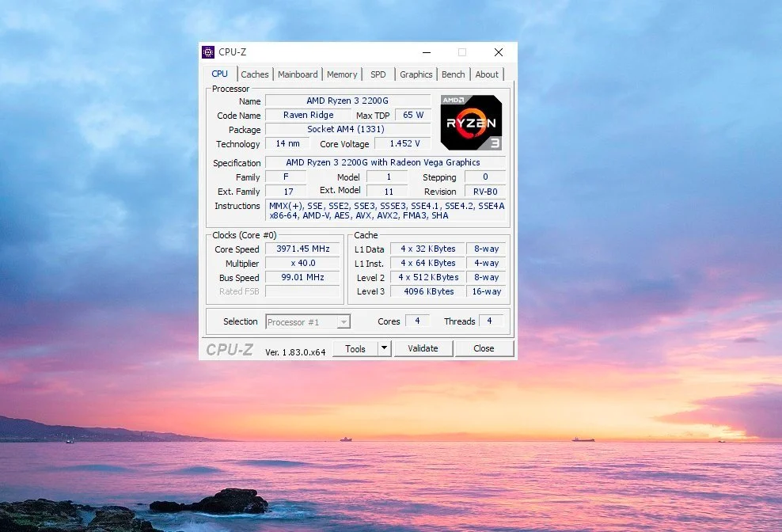Open the Bench tab

coord(453,74)
